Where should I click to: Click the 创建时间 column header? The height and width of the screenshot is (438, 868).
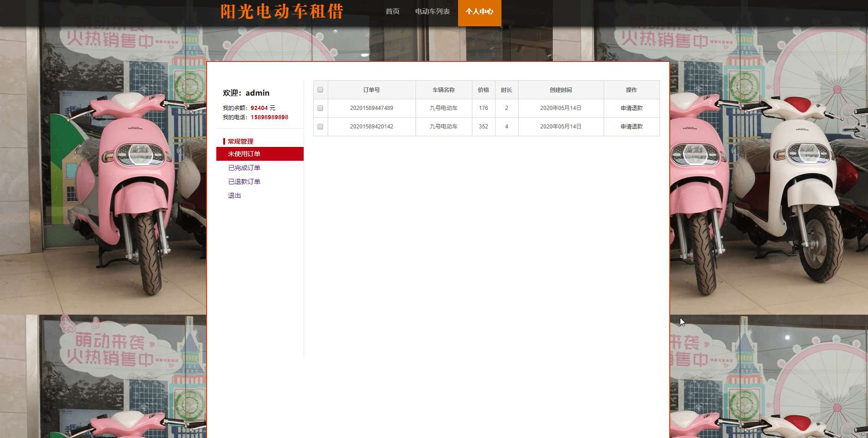point(560,90)
